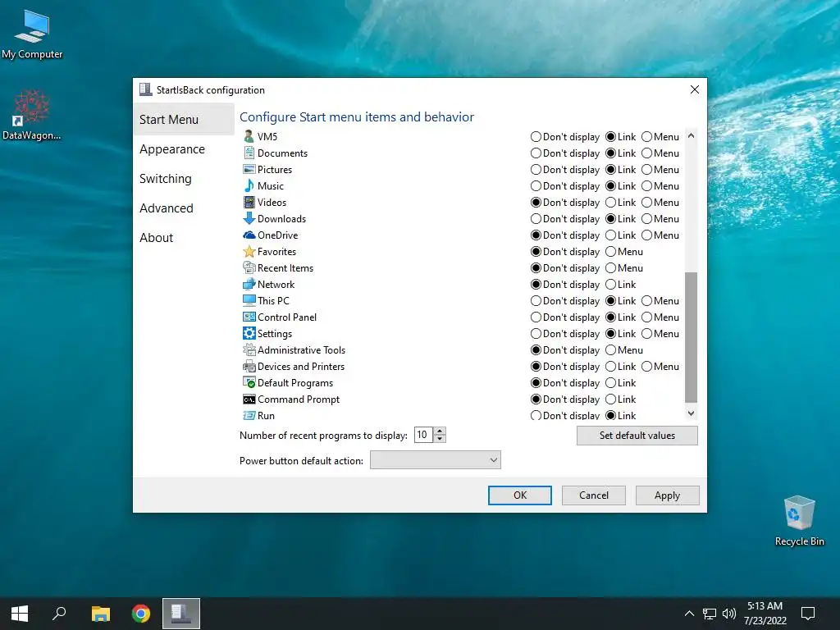Click the Administrative Tools icon
840x630 pixels.
point(249,349)
